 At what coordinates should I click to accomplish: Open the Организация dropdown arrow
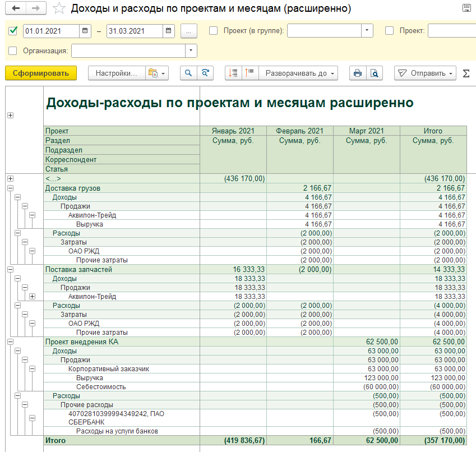coord(191,50)
